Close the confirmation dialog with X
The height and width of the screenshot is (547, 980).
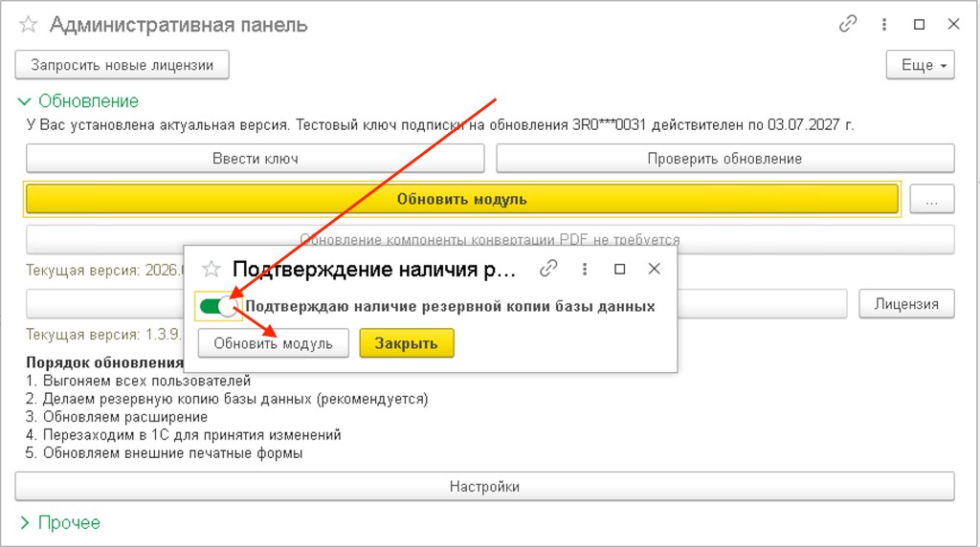[x=654, y=269]
